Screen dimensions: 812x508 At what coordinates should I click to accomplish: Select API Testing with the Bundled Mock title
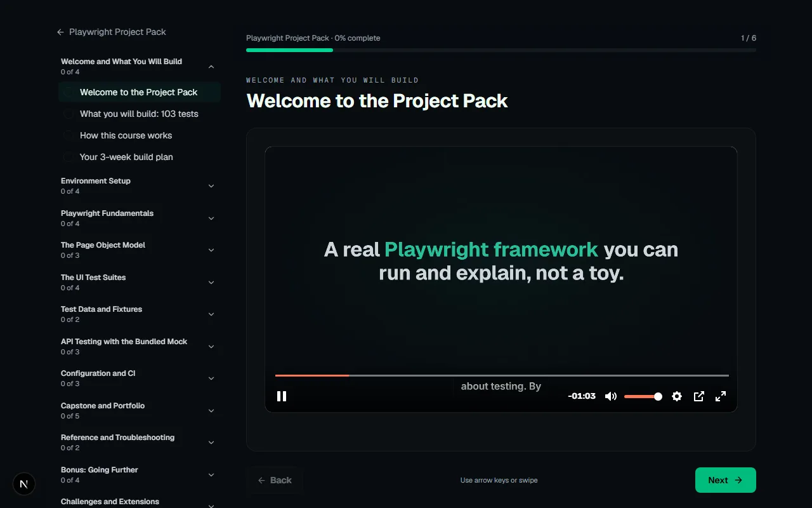[124, 342]
